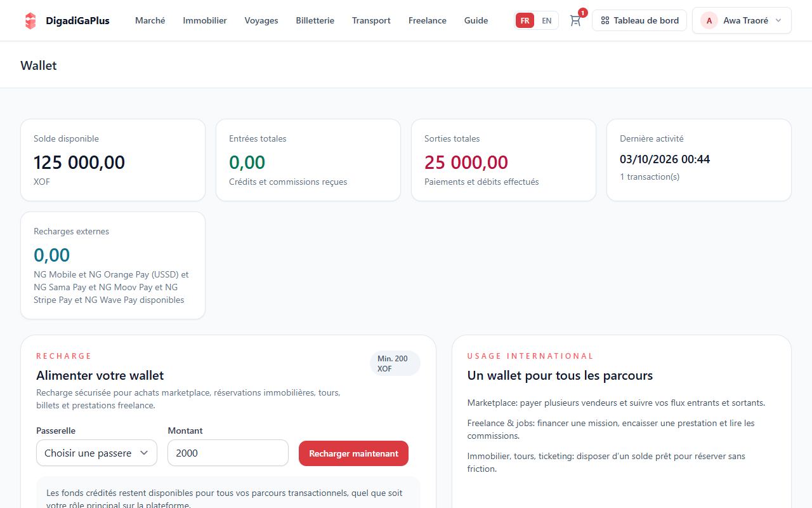Click the 1 transaction(s) text
The width and height of the screenshot is (812, 508).
pyautogui.click(x=650, y=177)
